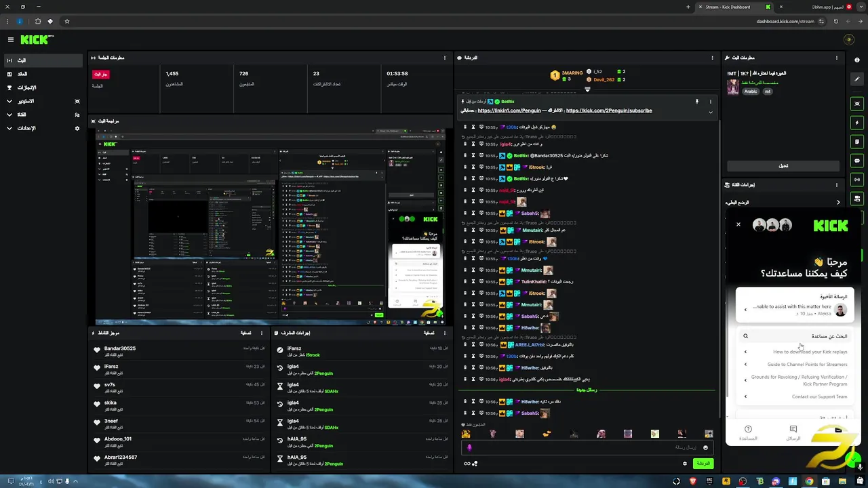This screenshot has width=868, height=488.
Task: Open session info panel three-dot menu
Action: click(445, 58)
